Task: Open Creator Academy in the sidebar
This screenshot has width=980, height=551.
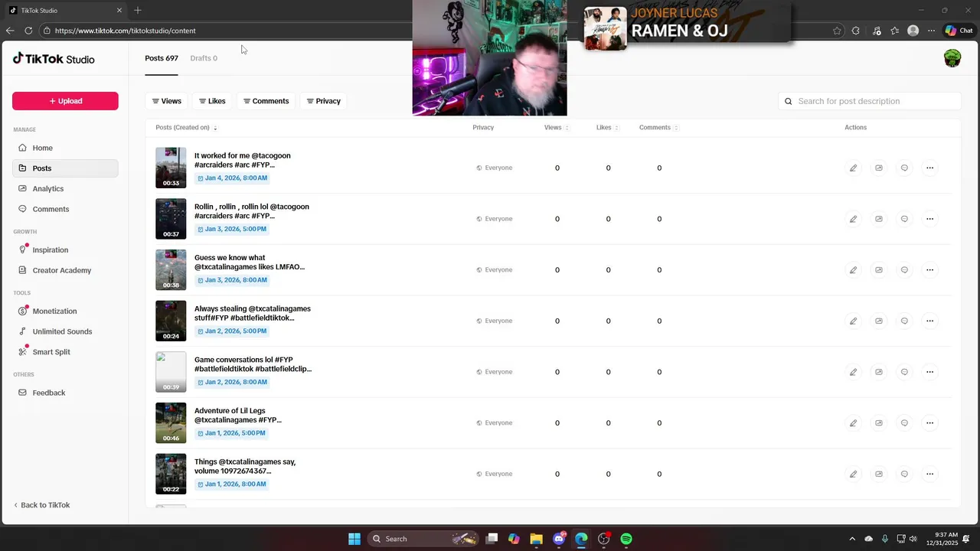Action: coord(65,270)
